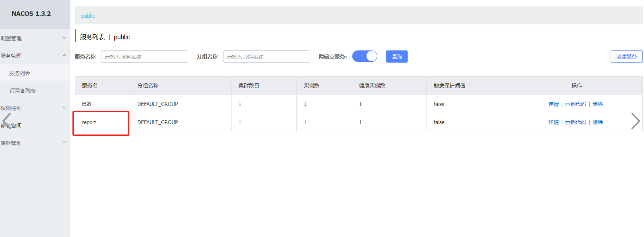The image size is (644, 237).
Task: Collapse the 服务管理 menu chevron
Action: (64, 55)
